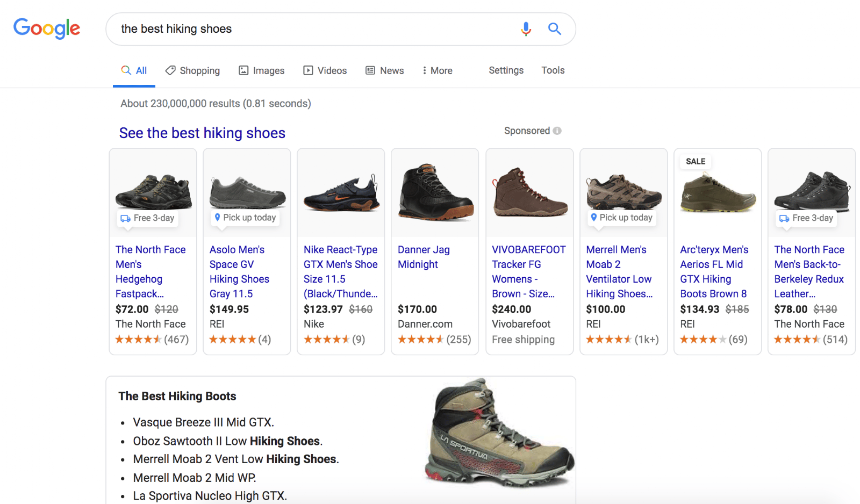Open Merrell Men's Moab 2 Ventilator link

click(619, 271)
